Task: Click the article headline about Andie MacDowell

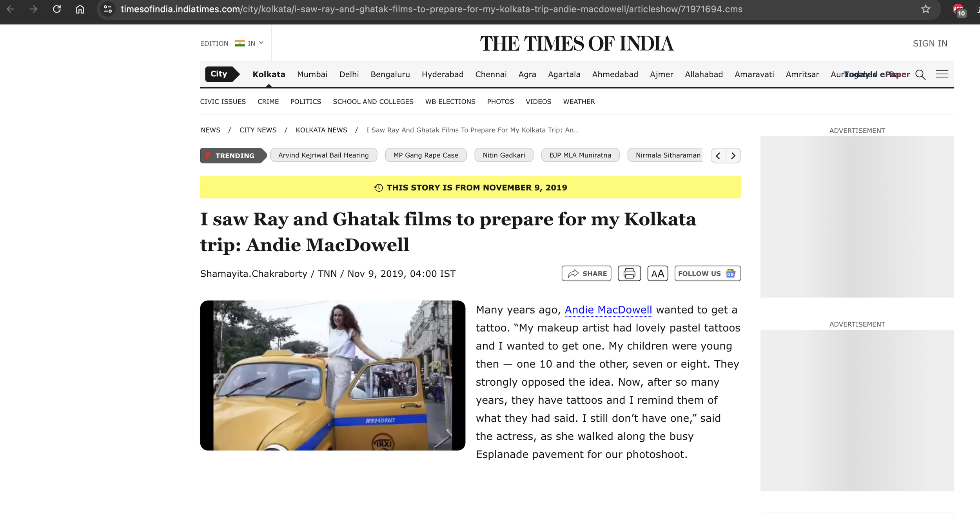Action: pos(448,232)
